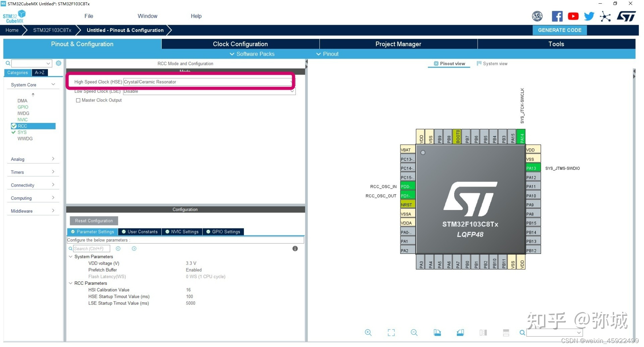Select the NRST pin on the chip
This screenshot has width=644, height=347.
click(x=408, y=205)
